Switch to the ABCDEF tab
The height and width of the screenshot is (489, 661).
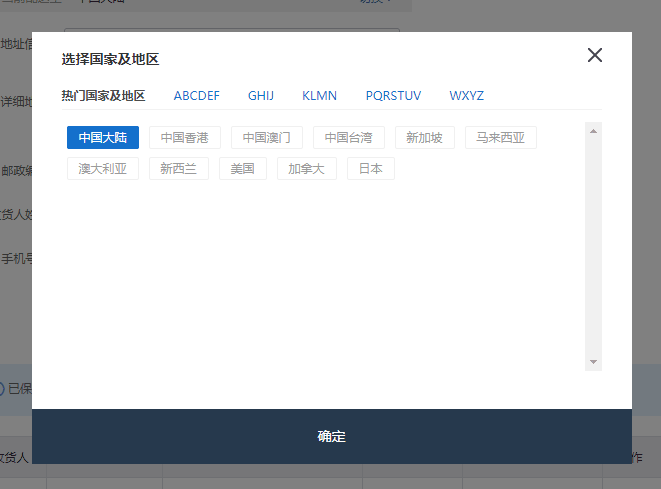(196, 96)
